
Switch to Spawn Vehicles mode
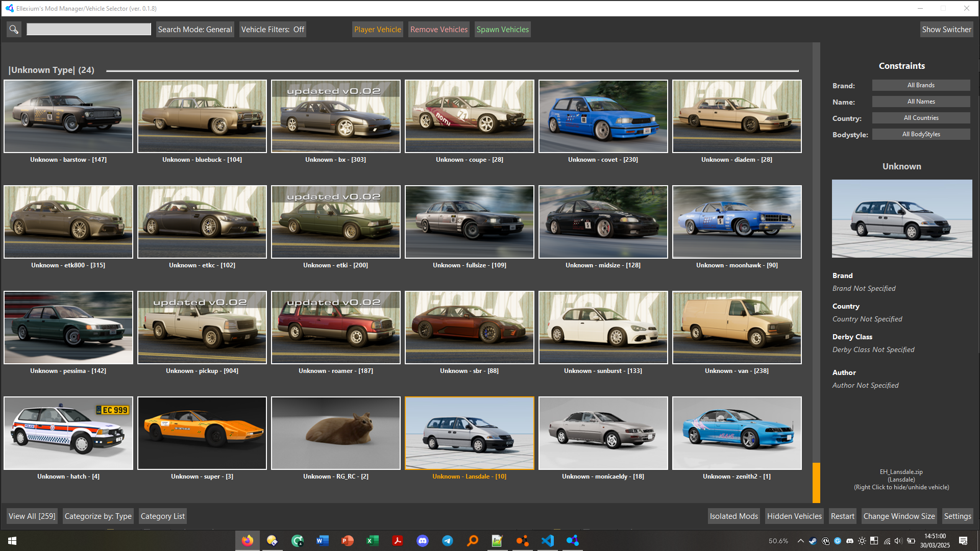point(502,30)
